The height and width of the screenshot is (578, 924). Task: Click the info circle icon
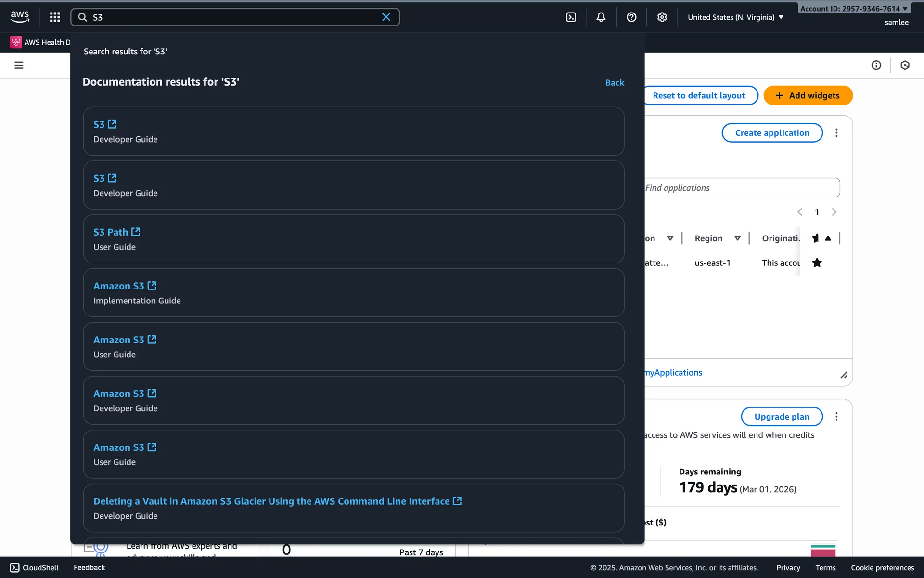876,65
